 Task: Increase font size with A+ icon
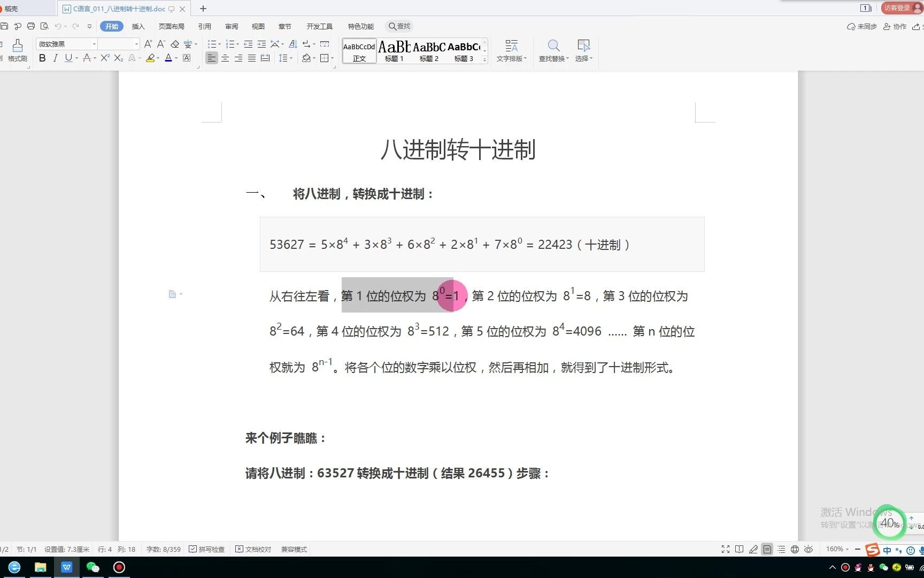[148, 44]
